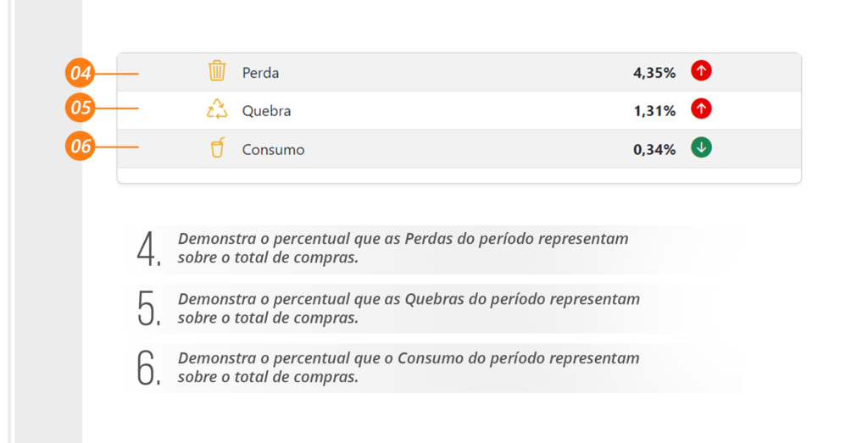This screenshot has height=443, width=868.
Task: Click the red up arrow for Quebra
Action: click(701, 109)
